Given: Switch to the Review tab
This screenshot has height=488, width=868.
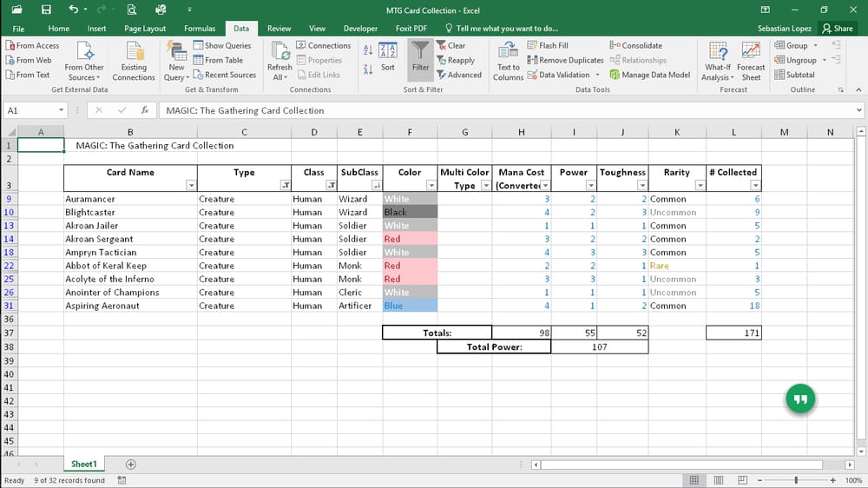Looking at the screenshot, I should pyautogui.click(x=279, y=29).
